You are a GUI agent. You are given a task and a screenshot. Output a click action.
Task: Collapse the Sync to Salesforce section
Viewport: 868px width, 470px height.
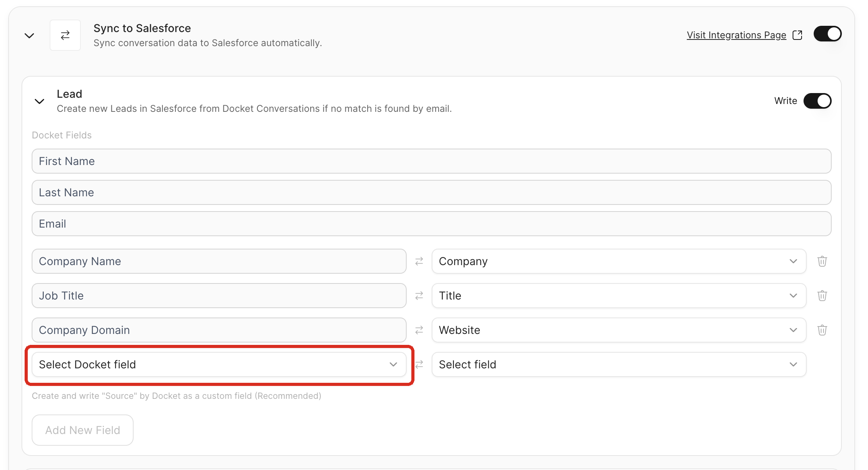[x=29, y=36]
